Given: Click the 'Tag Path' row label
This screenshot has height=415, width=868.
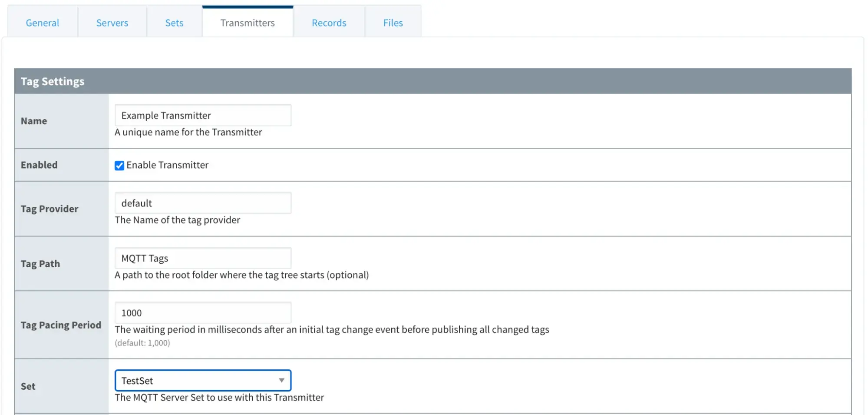Looking at the screenshot, I should tap(40, 264).
